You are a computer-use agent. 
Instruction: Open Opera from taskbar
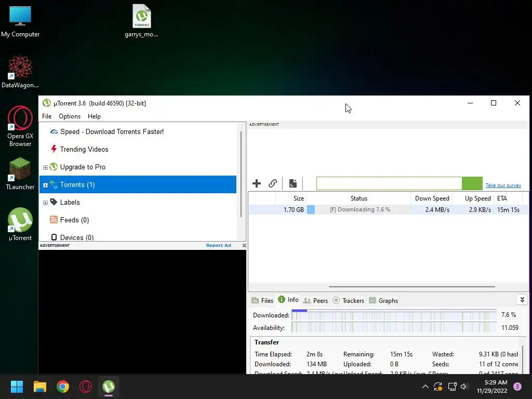(86, 387)
